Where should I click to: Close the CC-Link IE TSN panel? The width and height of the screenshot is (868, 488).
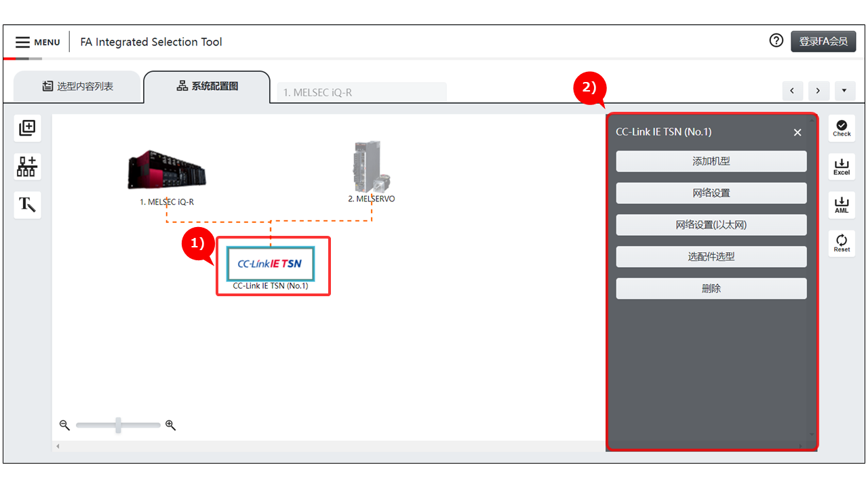click(x=797, y=133)
